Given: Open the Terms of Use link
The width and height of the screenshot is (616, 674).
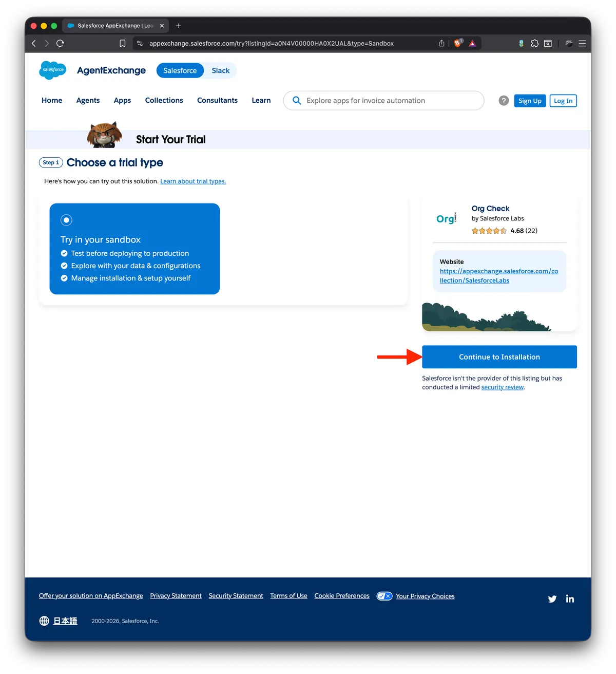Looking at the screenshot, I should [x=288, y=596].
